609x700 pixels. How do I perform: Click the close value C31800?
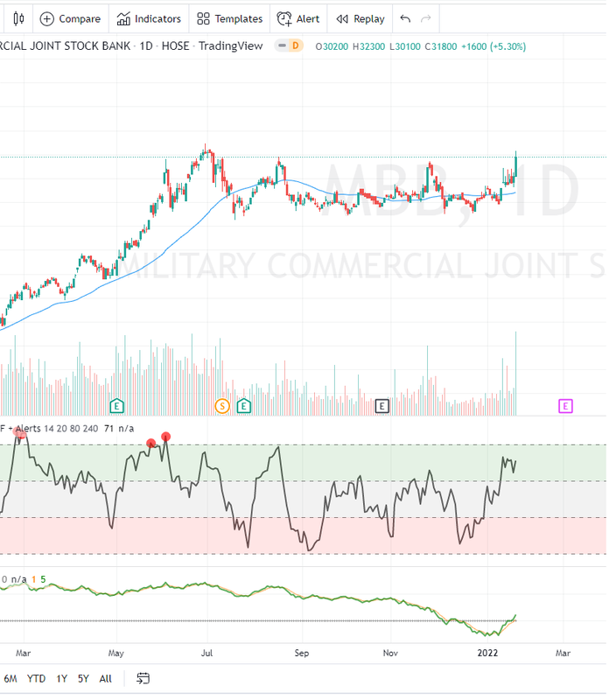[x=441, y=46]
